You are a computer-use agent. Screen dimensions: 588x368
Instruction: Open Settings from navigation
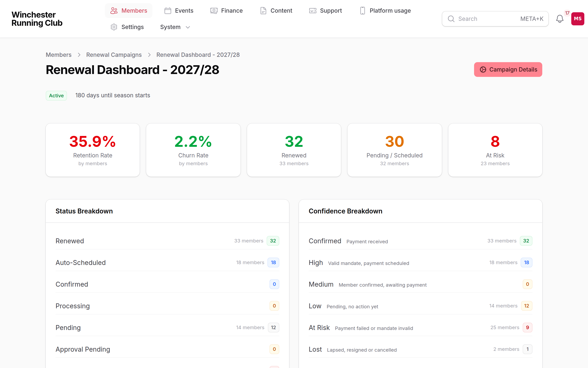coord(127,27)
